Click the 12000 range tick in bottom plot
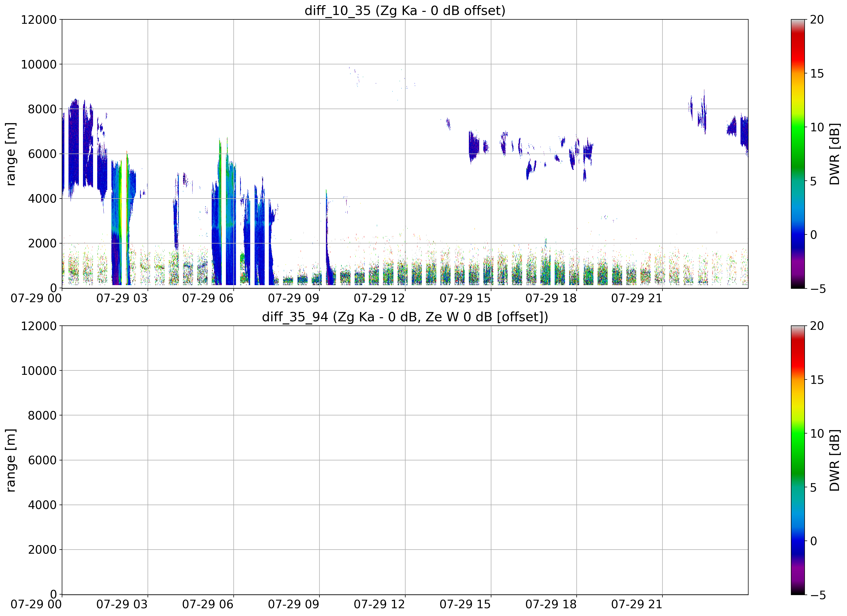The image size is (847, 616). point(39,326)
